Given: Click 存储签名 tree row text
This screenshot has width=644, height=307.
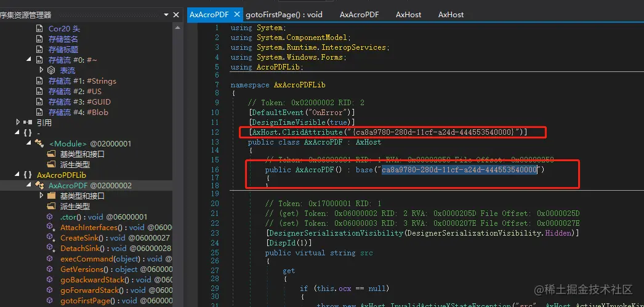Looking at the screenshot, I should pyautogui.click(x=63, y=39).
